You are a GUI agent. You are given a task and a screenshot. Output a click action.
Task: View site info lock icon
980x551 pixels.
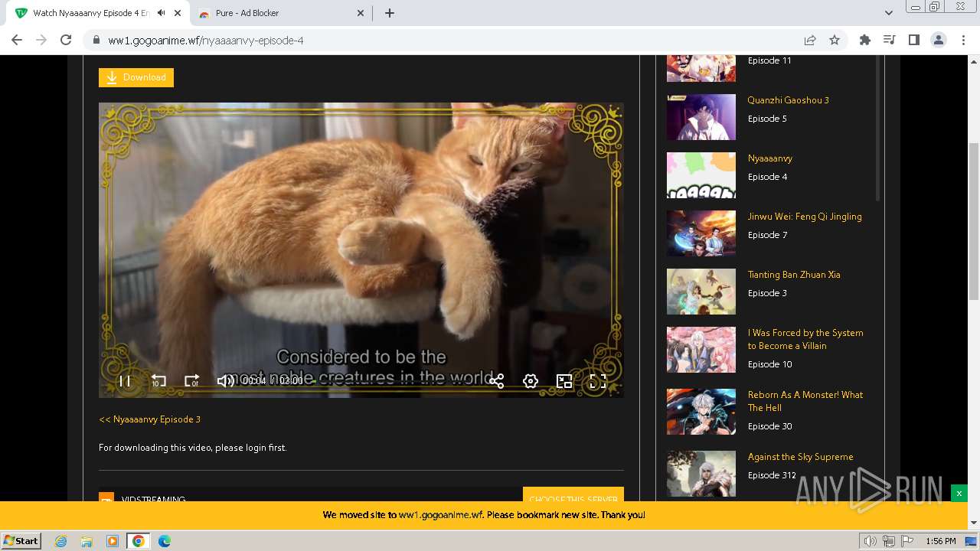coord(96,40)
